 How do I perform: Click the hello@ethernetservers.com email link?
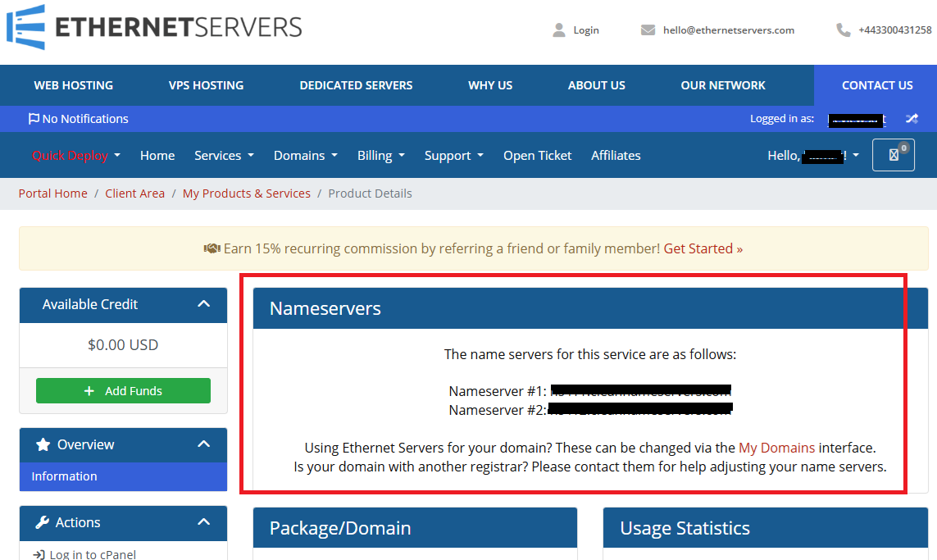point(729,30)
